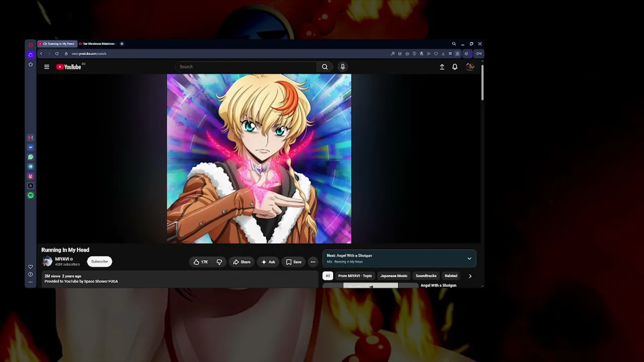644x362 pixels.
Task: Click the site lock icon in address bar
Action: coord(66,54)
